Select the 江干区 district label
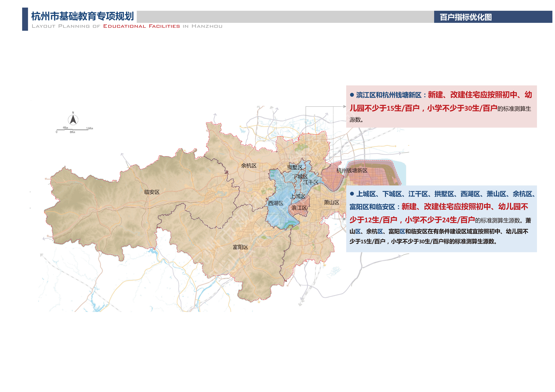This screenshot has width=555, height=392. coord(311,182)
